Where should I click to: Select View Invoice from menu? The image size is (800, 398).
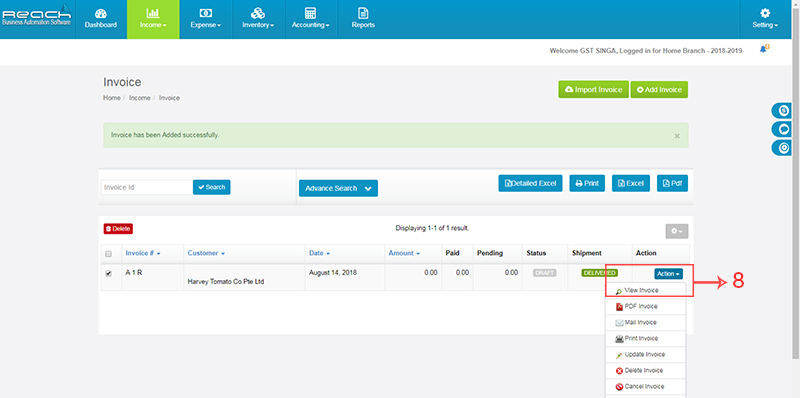click(645, 290)
